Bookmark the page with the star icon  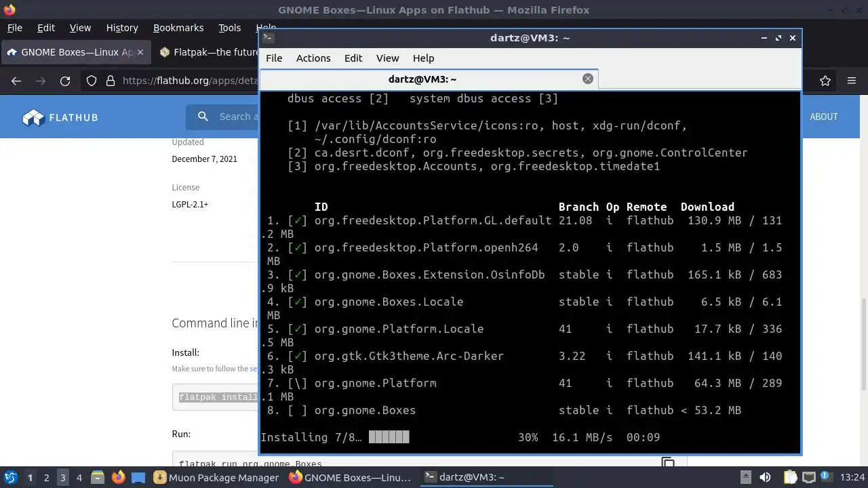[x=825, y=81]
